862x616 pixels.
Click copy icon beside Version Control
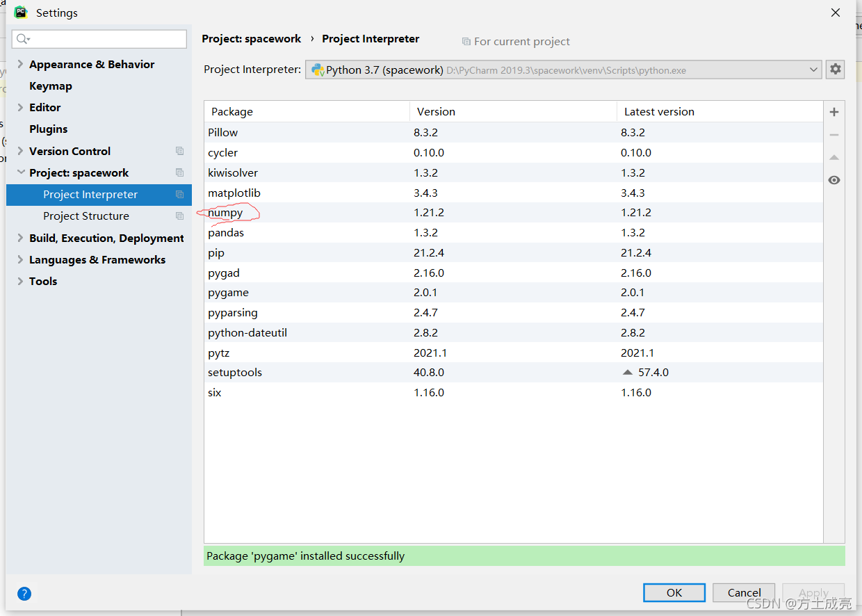pyautogui.click(x=180, y=151)
